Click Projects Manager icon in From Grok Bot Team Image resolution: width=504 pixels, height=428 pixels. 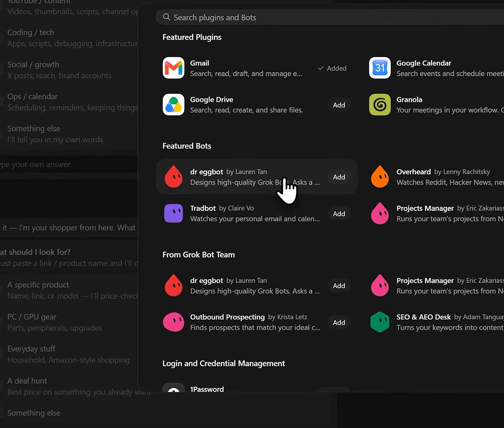(x=380, y=285)
